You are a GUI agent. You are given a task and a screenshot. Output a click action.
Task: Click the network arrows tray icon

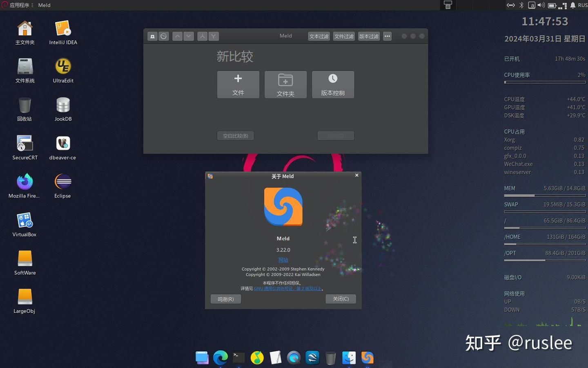510,5
